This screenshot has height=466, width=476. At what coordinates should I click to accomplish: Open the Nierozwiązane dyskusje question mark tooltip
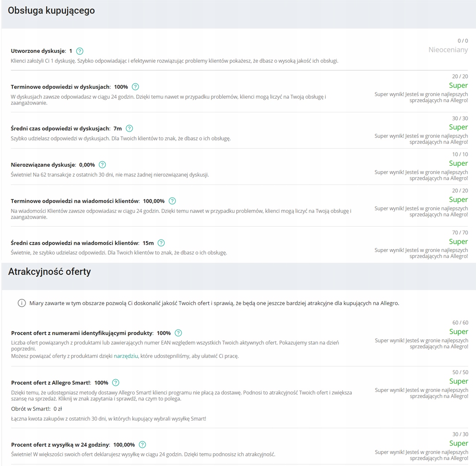click(102, 165)
